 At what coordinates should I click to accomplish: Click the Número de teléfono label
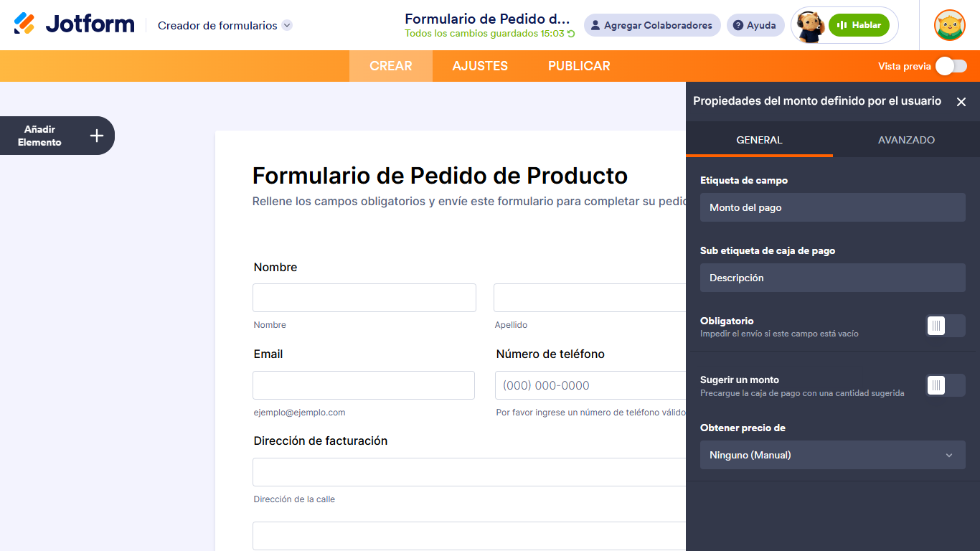[x=550, y=354]
